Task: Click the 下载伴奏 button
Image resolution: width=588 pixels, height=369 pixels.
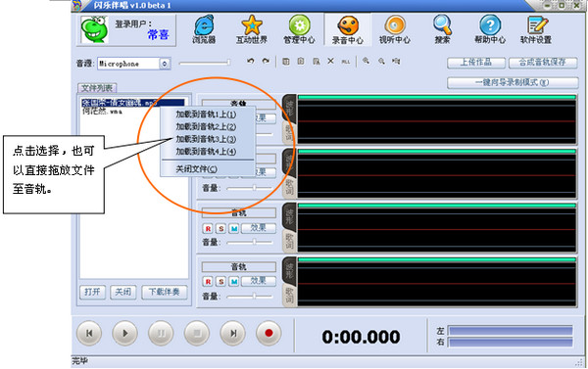Action: (165, 292)
